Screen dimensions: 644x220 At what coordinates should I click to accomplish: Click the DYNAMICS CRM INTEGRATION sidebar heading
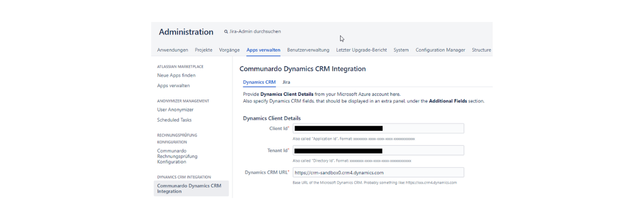tap(184, 177)
